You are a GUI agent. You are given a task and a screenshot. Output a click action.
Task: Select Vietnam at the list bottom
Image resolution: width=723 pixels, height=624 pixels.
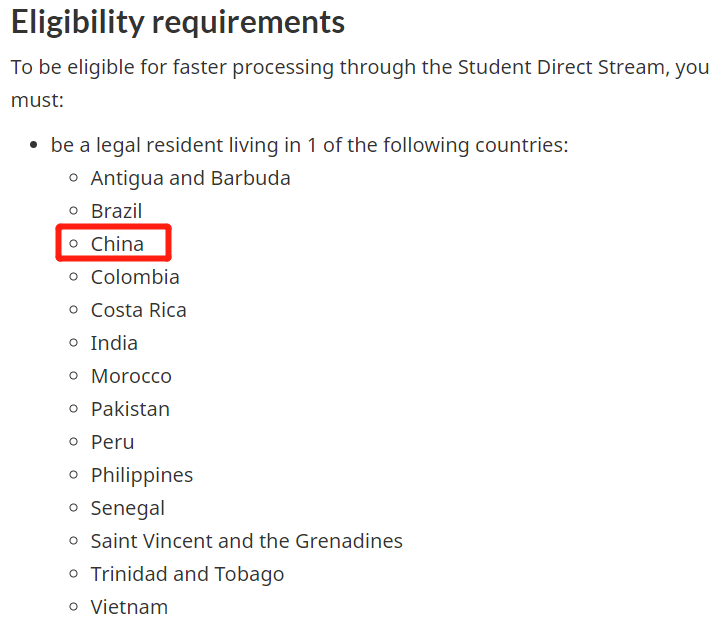tap(129, 607)
